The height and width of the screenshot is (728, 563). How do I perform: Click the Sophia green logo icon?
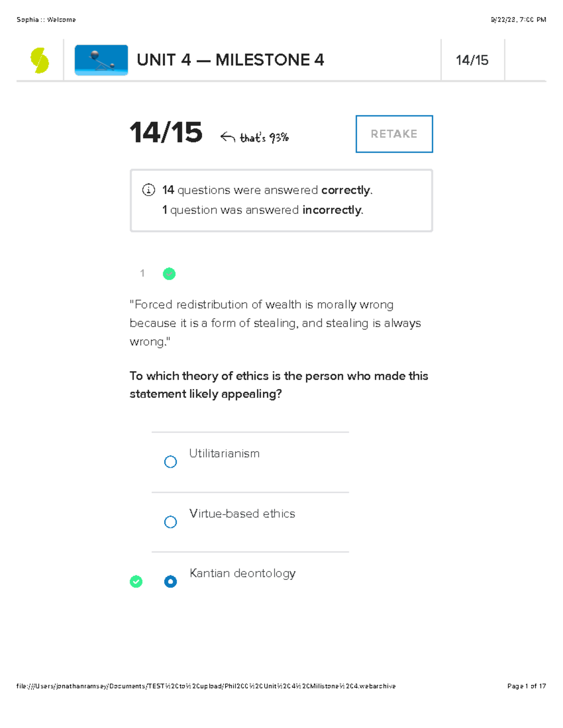40,60
